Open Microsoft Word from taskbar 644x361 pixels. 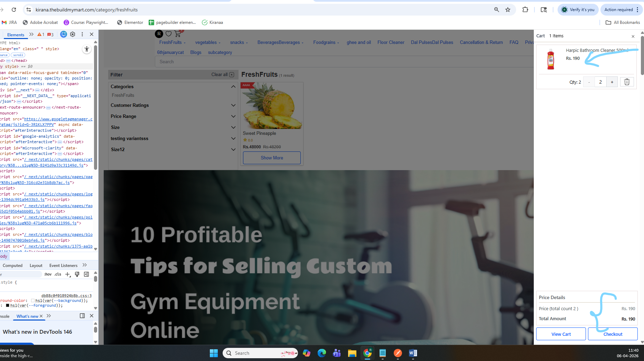[413, 353]
